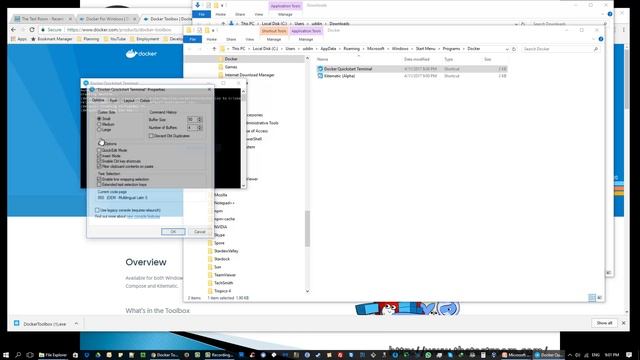Open help icon in Docker Explorer window

click(x=601, y=39)
